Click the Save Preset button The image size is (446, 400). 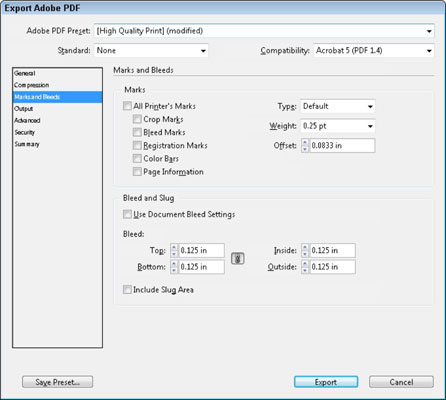[x=57, y=382]
